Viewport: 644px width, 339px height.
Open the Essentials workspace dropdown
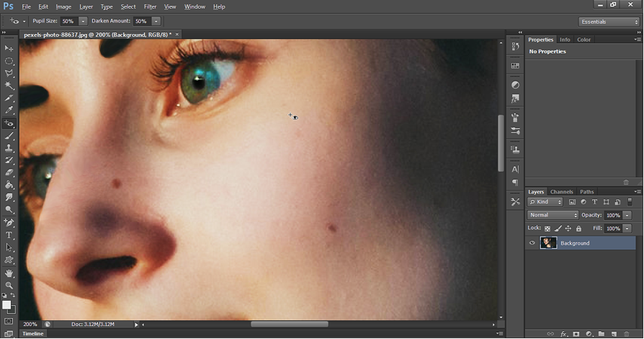(609, 22)
